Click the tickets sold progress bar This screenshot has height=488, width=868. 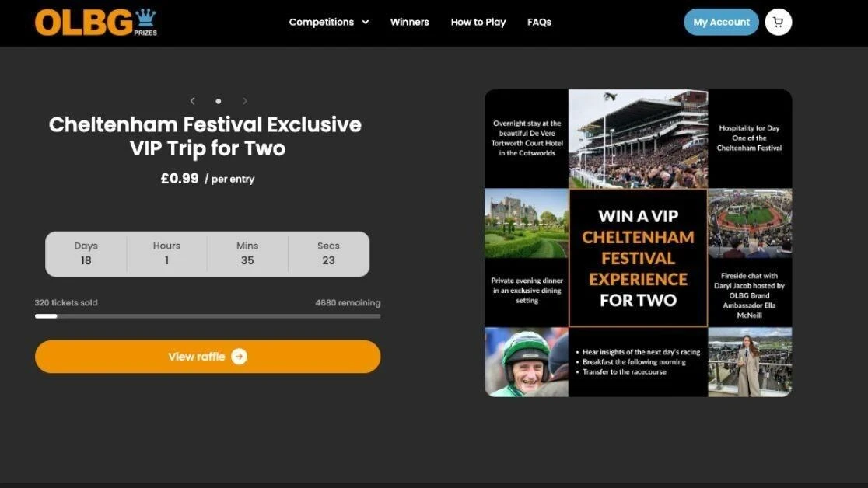click(x=207, y=316)
